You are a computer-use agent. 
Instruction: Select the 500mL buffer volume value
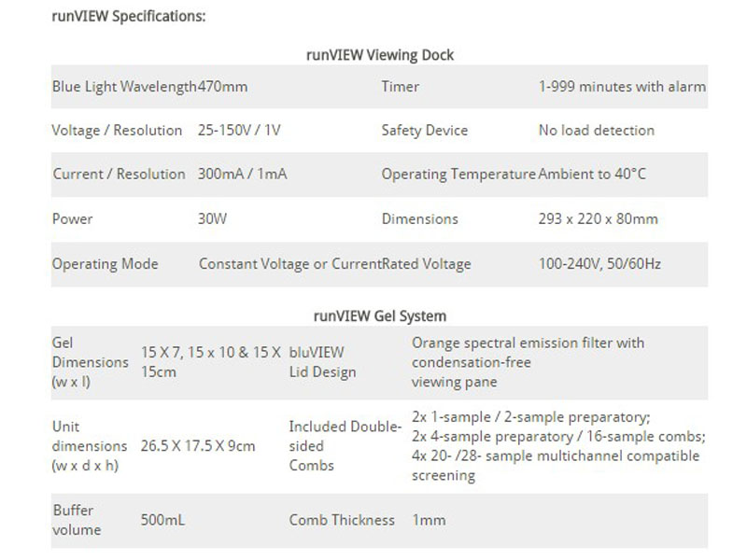(x=162, y=520)
